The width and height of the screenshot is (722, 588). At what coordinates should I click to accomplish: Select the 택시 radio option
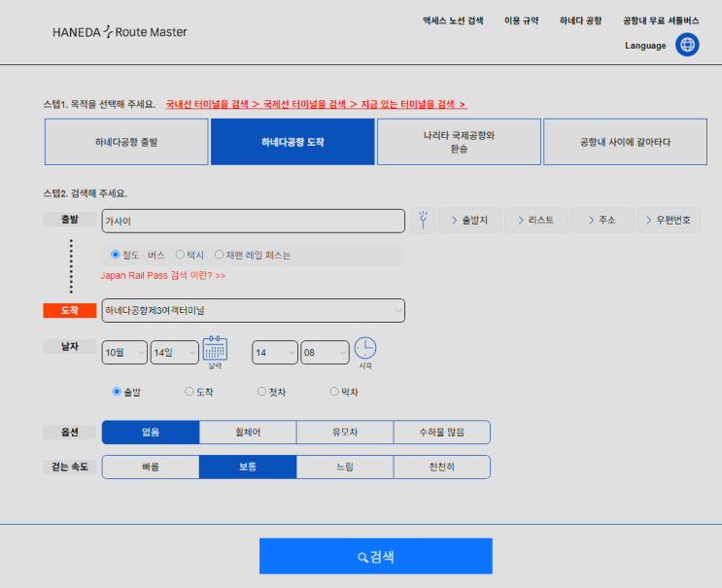click(180, 255)
